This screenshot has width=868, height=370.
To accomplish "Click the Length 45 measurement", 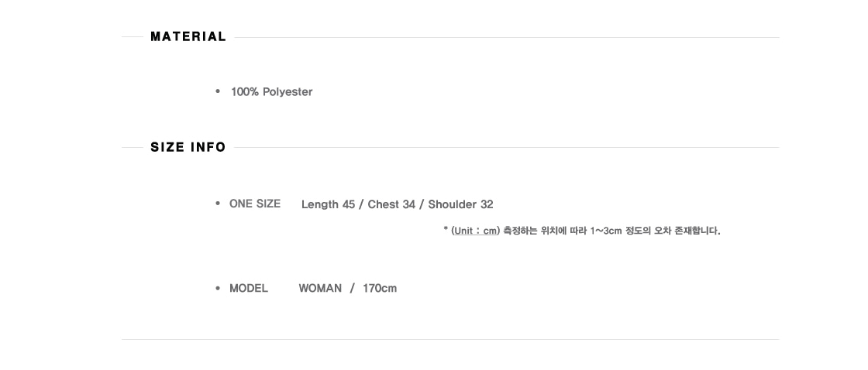I will coord(329,204).
